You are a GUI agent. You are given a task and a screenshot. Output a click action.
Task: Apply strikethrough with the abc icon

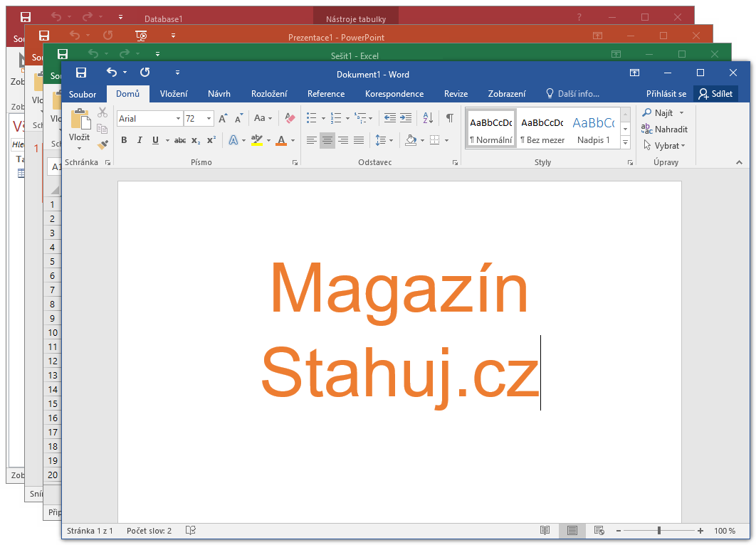(x=180, y=140)
